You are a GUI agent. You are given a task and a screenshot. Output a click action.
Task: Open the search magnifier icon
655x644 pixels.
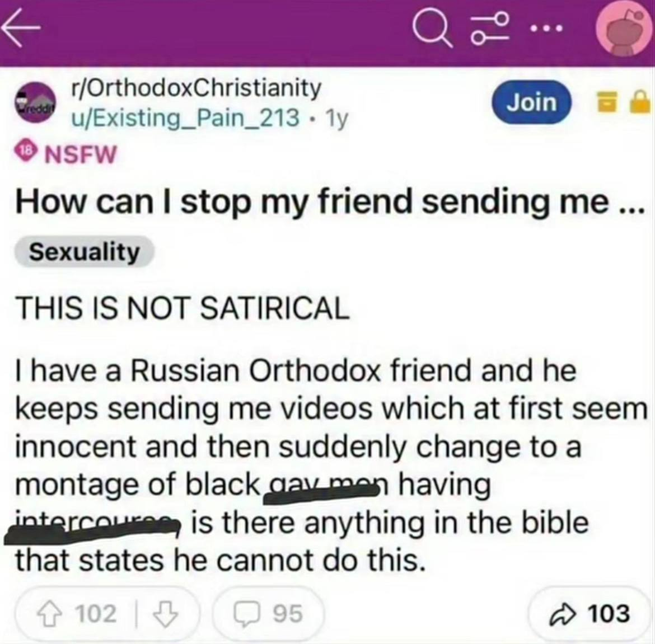(432, 29)
